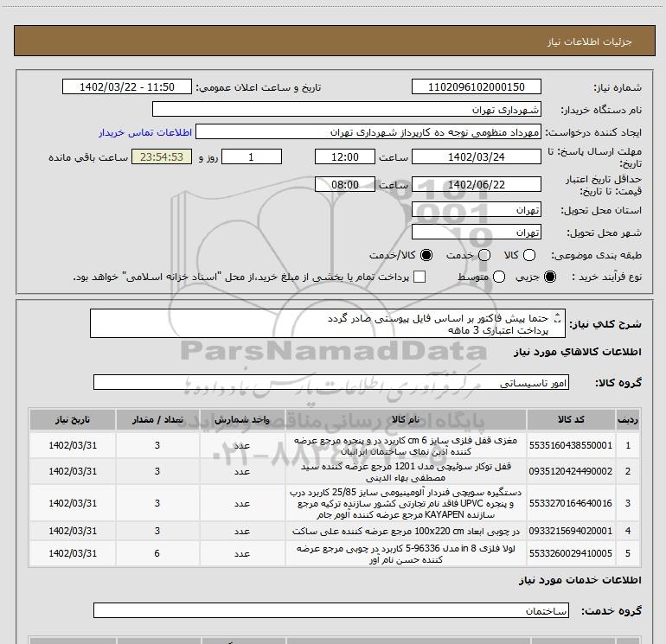Click the response deadline date 1402/03/24
The width and height of the screenshot is (666, 644).
pos(476,156)
